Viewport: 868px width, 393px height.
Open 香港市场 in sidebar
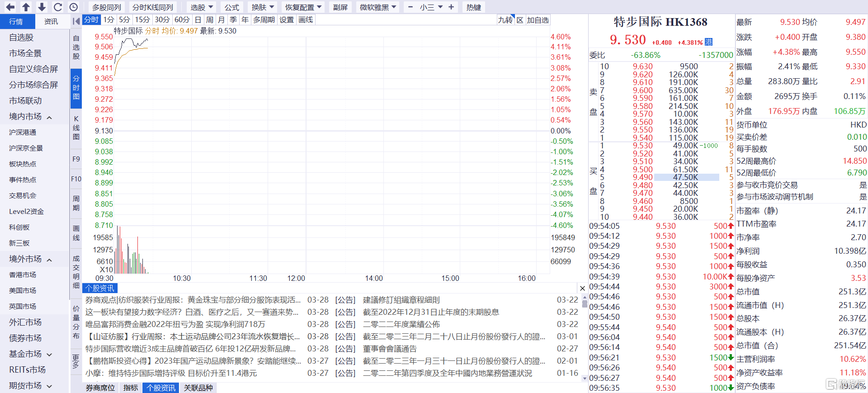pyautogui.click(x=23, y=275)
